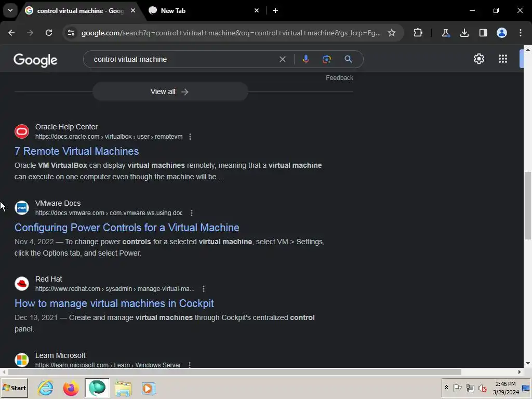
Task: Open 7 Remote Virtual Machines result
Action: 77,151
